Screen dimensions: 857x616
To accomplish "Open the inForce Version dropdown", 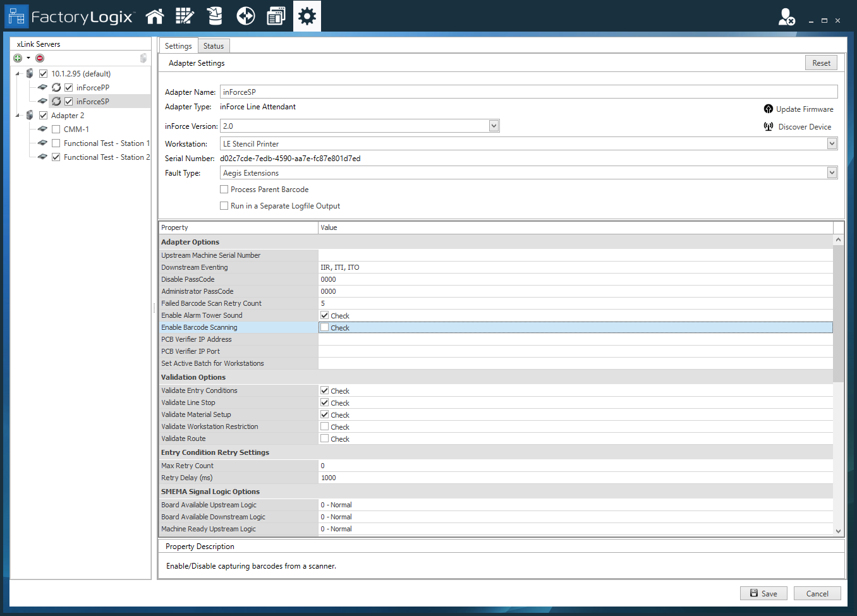I will 494,126.
